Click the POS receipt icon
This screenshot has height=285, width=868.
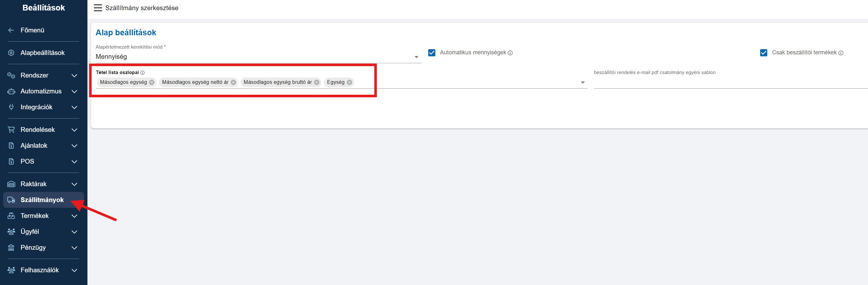pyautogui.click(x=11, y=161)
